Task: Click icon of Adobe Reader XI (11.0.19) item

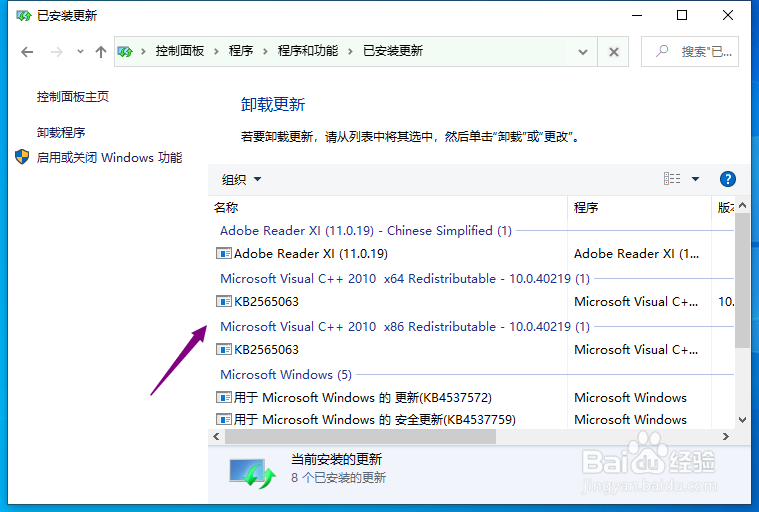Action: tap(223, 253)
